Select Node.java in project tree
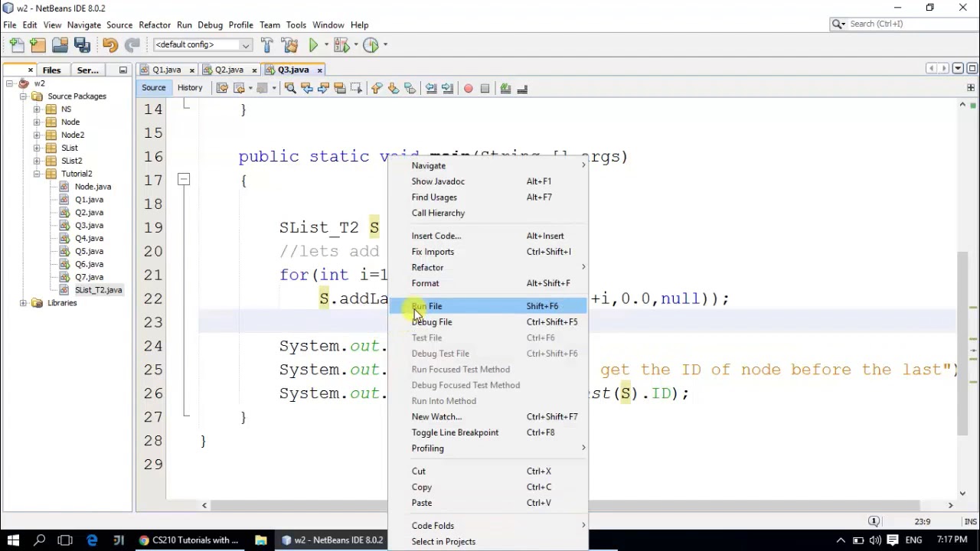980x551 pixels. click(93, 187)
